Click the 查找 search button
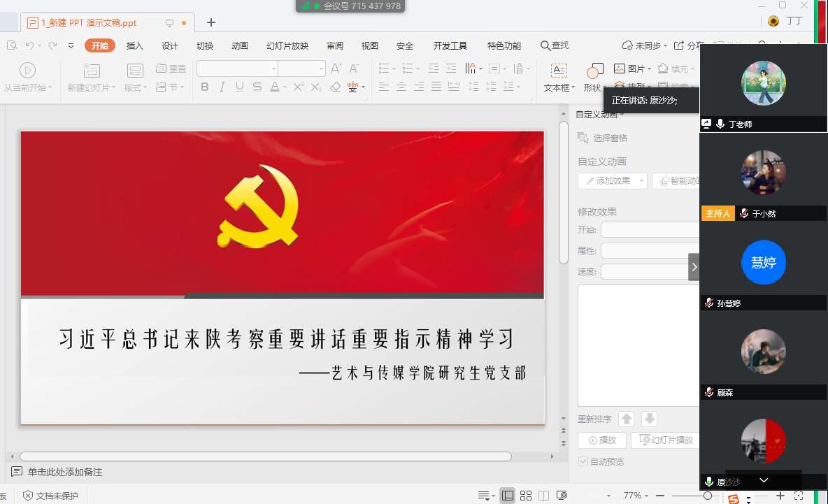Image resolution: width=828 pixels, height=504 pixels. point(555,45)
